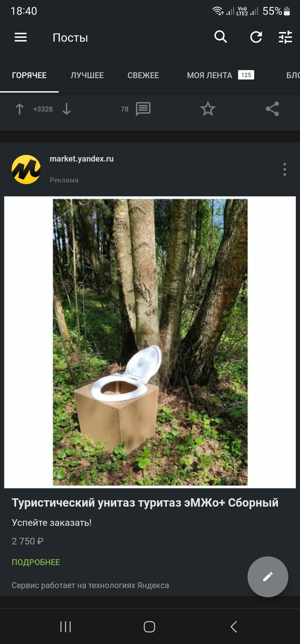300x644 pixels.
Task: Open the туристический унитаз ad title
Action: (146, 502)
